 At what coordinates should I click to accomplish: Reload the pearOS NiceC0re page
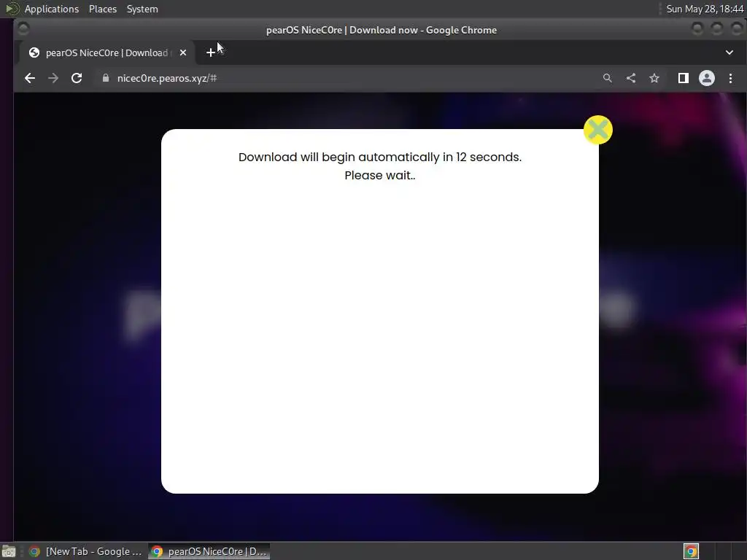pyautogui.click(x=77, y=78)
